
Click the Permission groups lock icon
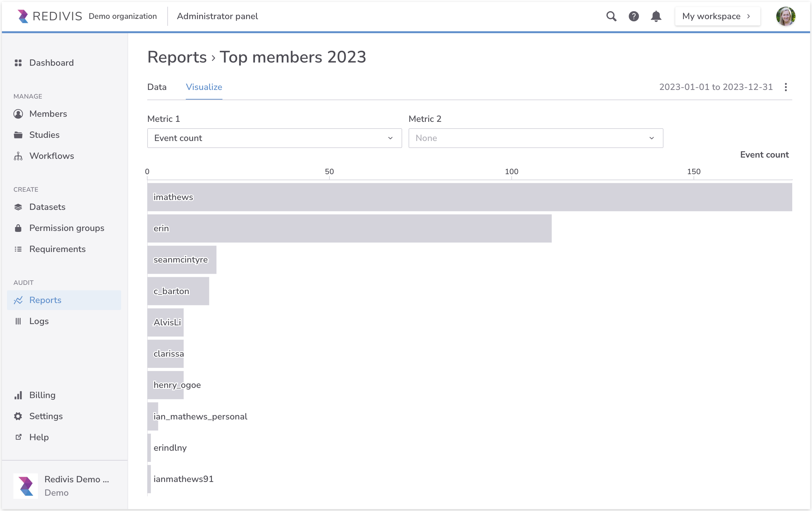coord(18,228)
